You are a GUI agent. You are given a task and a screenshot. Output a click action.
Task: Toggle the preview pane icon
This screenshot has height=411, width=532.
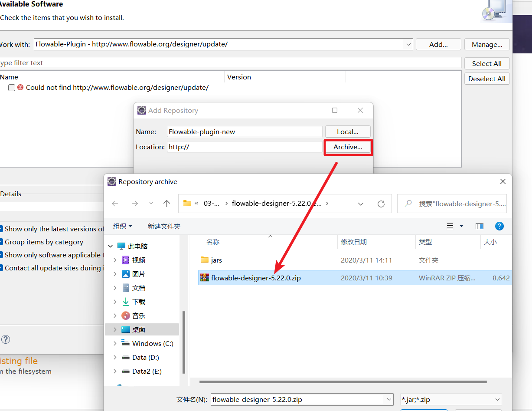click(479, 226)
